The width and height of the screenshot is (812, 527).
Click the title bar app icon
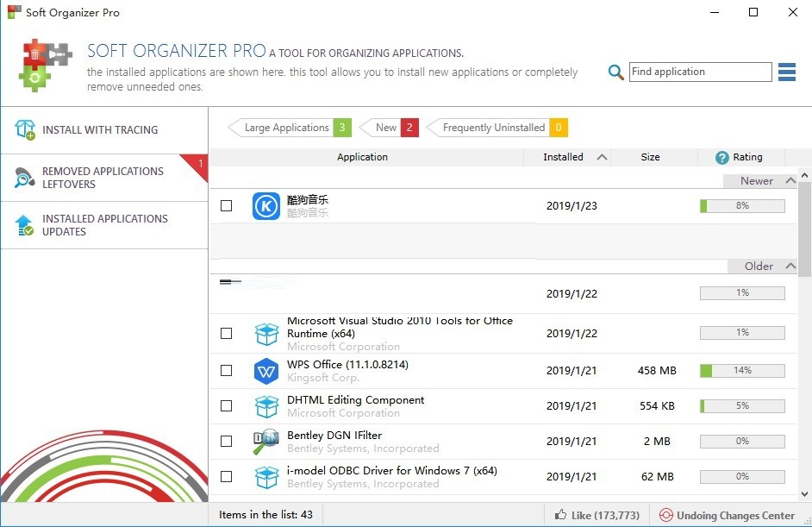pos(15,12)
